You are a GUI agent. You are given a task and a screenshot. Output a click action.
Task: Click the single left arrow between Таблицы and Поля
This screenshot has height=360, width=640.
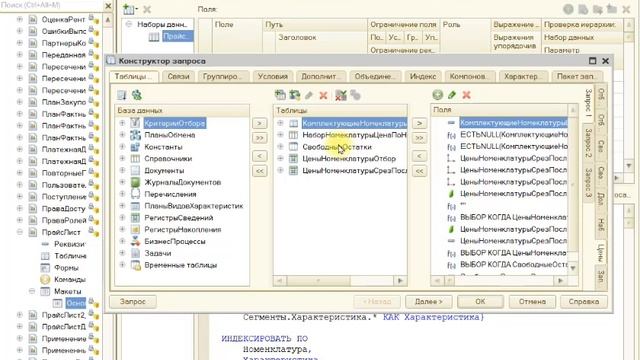419,156
